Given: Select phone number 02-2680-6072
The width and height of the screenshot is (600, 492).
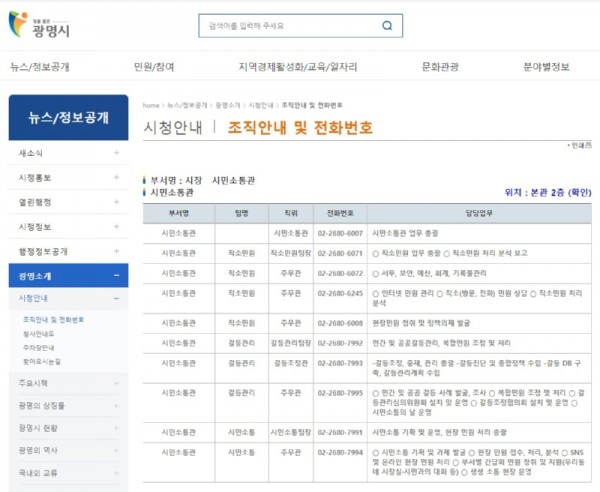Looking at the screenshot, I should 340,274.
